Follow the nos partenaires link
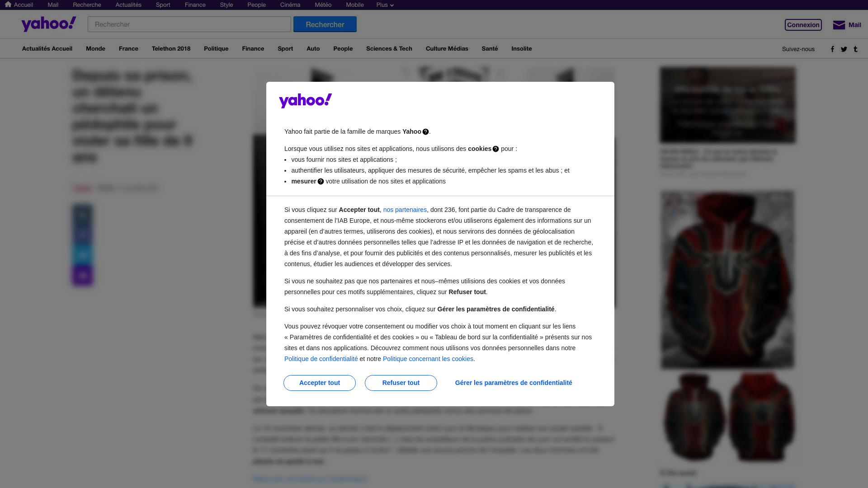 [405, 210]
